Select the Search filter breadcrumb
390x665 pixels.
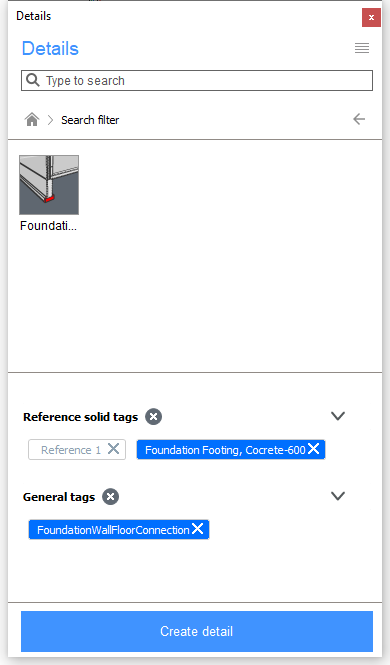point(90,120)
